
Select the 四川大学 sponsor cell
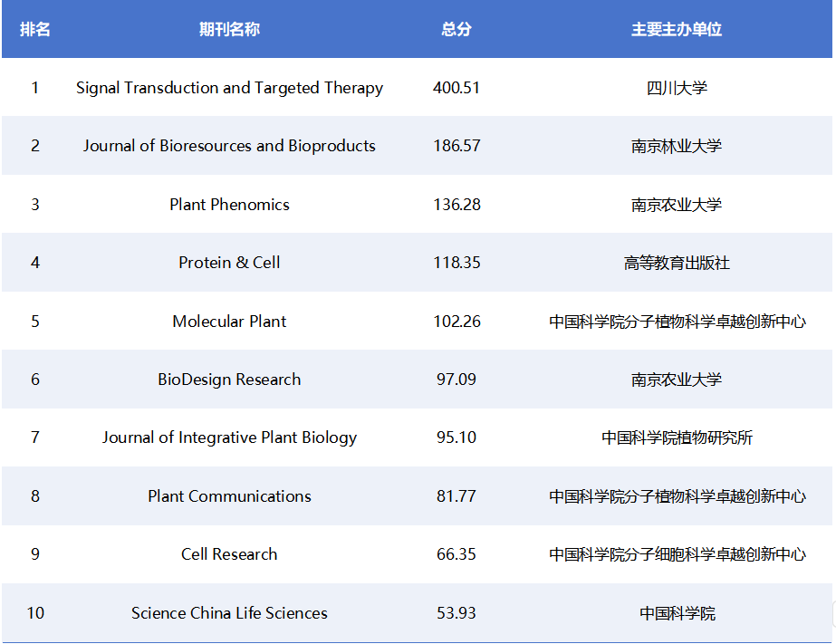point(677,88)
